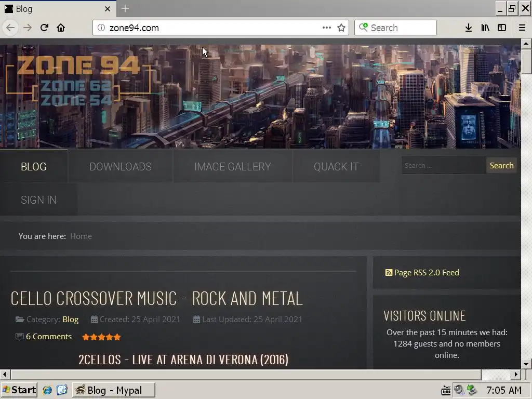The image size is (532, 399).
Task: Click the Blog category link
Action: pos(70,320)
